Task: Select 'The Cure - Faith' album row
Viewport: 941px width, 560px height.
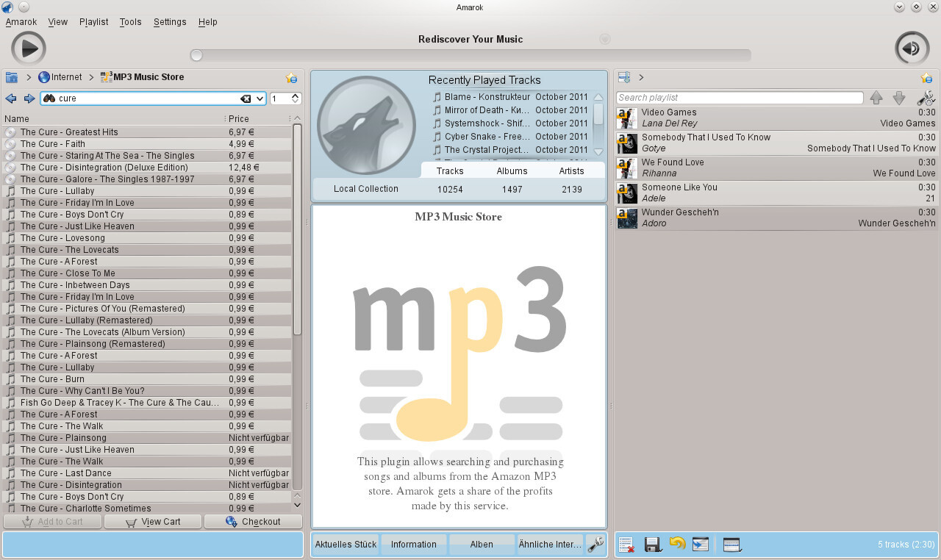Action: pos(147,144)
